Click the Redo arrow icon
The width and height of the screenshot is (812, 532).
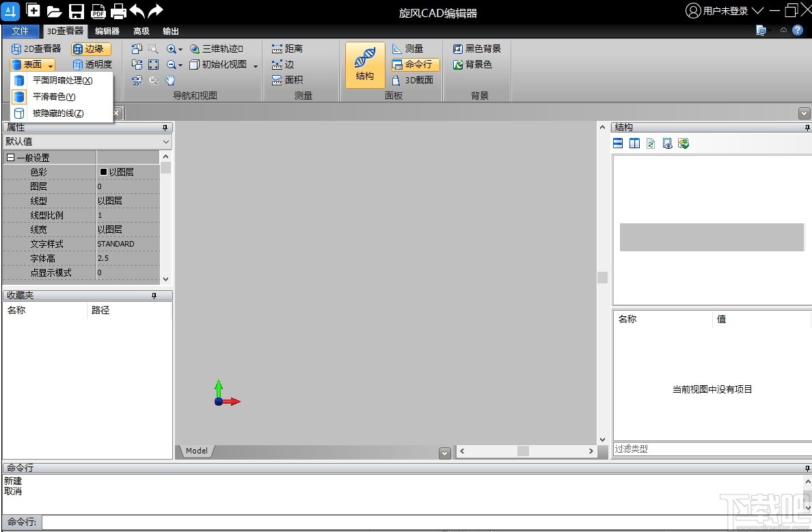[155, 10]
